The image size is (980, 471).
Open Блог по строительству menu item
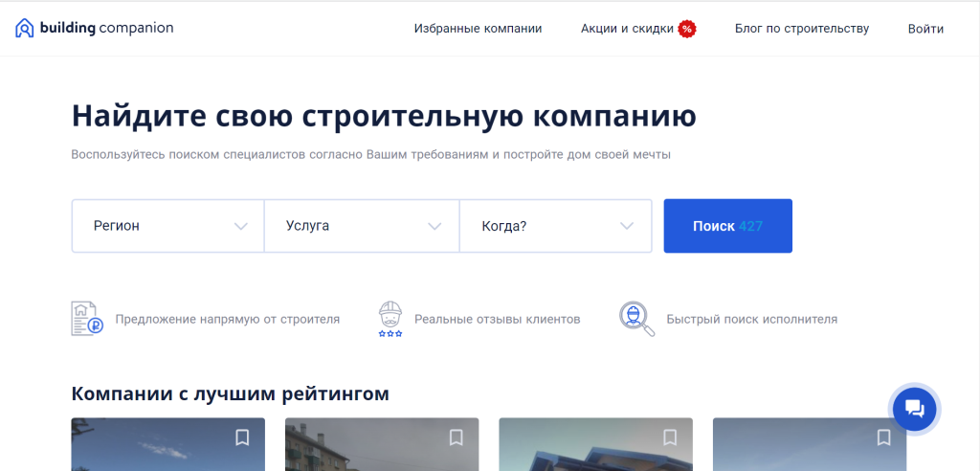pos(802,29)
